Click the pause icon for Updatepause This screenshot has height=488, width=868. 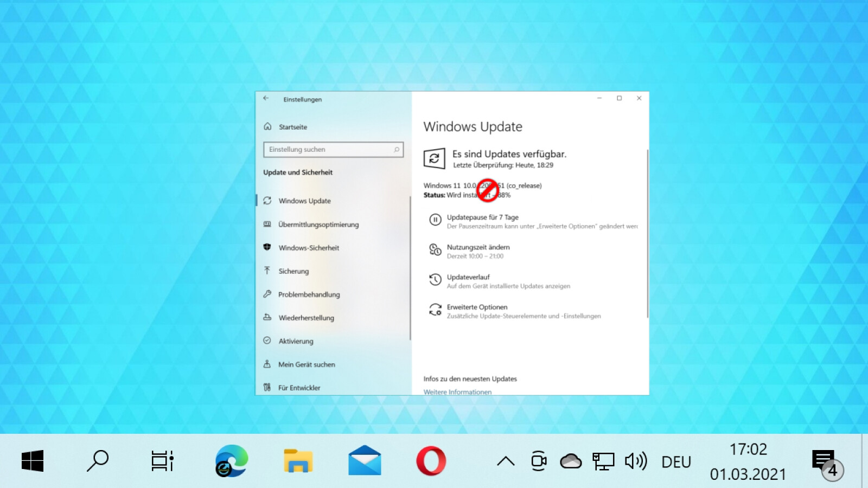pos(435,220)
